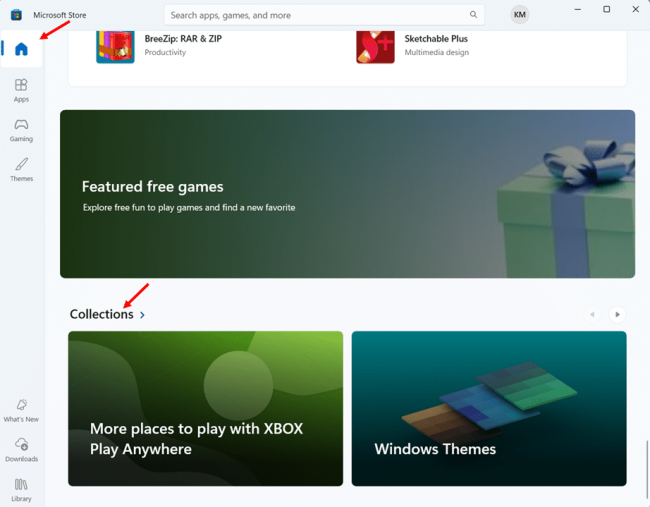The height and width of the screenshot is (507, 650).
Task: Maximize the Microsoft Store window
Action: [606, 9]
